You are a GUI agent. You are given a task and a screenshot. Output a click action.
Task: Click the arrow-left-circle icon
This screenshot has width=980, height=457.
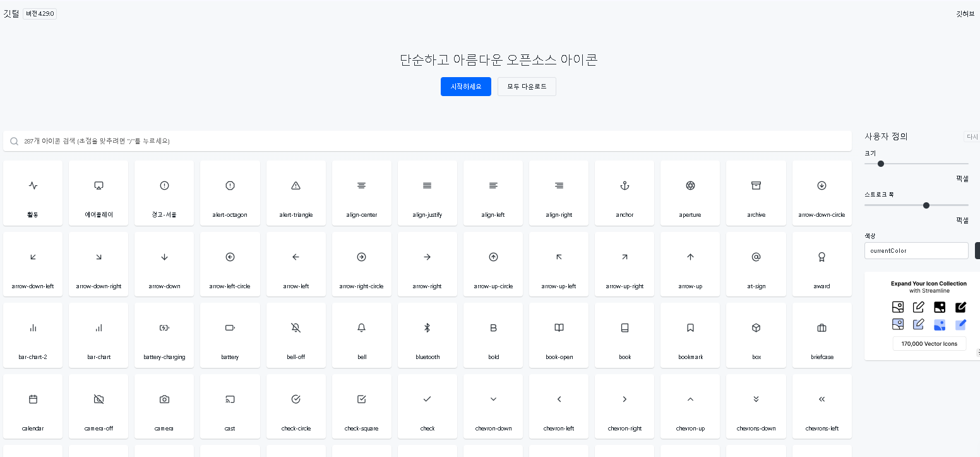(230, 264)
